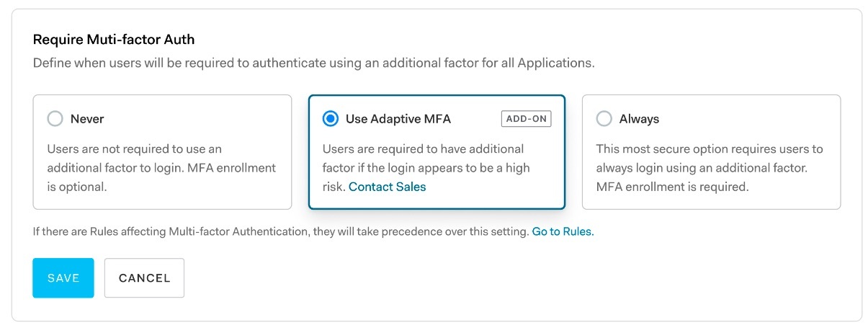Click the ADD-ON badge
The image size is (868, 333).
click(x=526, y=119)
